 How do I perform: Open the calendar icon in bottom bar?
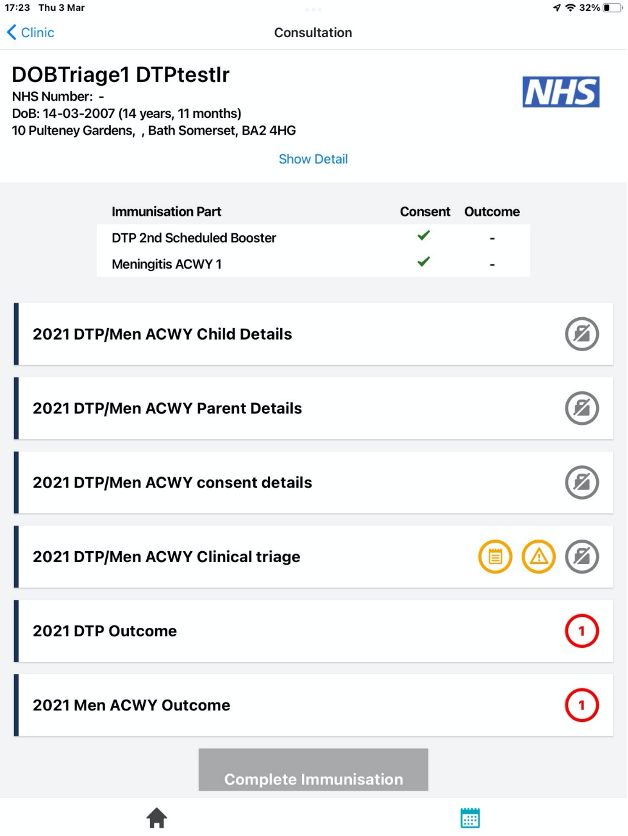(x=470, y=818)
